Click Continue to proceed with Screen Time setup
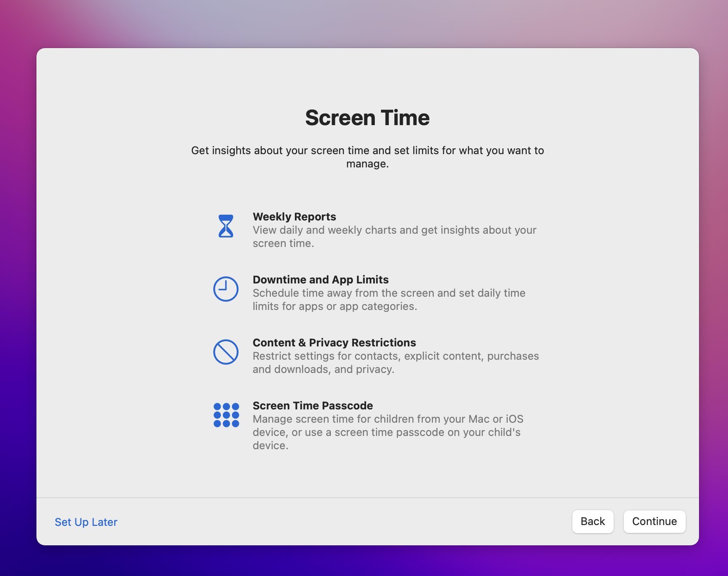Image resolution: width=728 pixels, height=576 pixels. 654,521
